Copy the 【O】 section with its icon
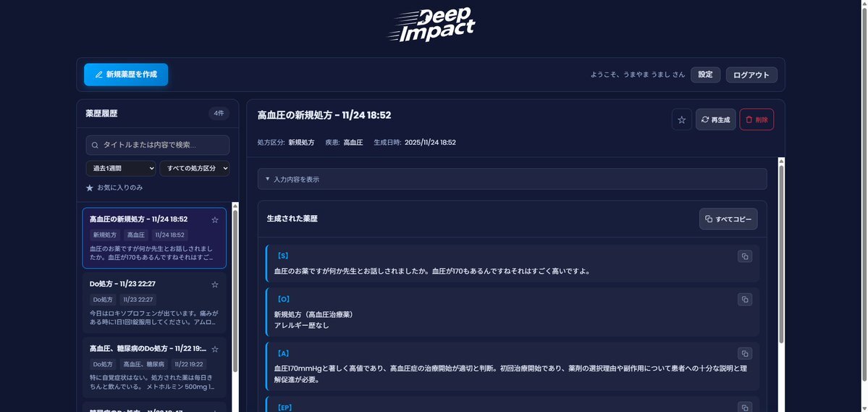This screenshot has height=412, width=868. coord(744,300)
